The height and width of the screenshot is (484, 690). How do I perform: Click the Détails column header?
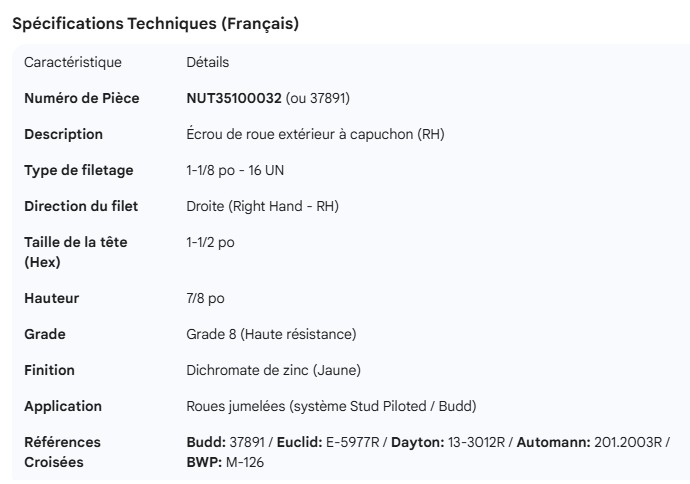[208, 62]
